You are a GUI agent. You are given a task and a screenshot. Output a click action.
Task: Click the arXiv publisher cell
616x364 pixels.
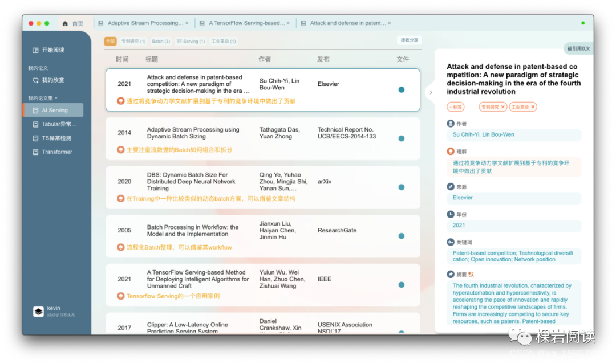coord(325,182)
